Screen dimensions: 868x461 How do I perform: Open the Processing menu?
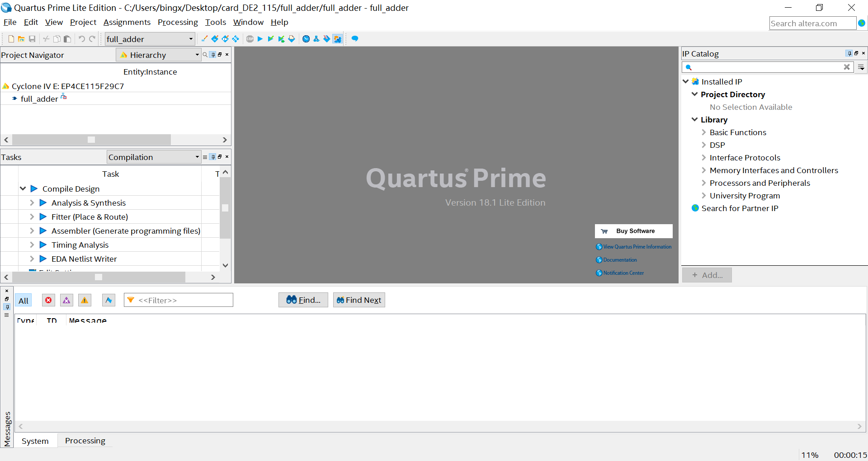(178, 22)
